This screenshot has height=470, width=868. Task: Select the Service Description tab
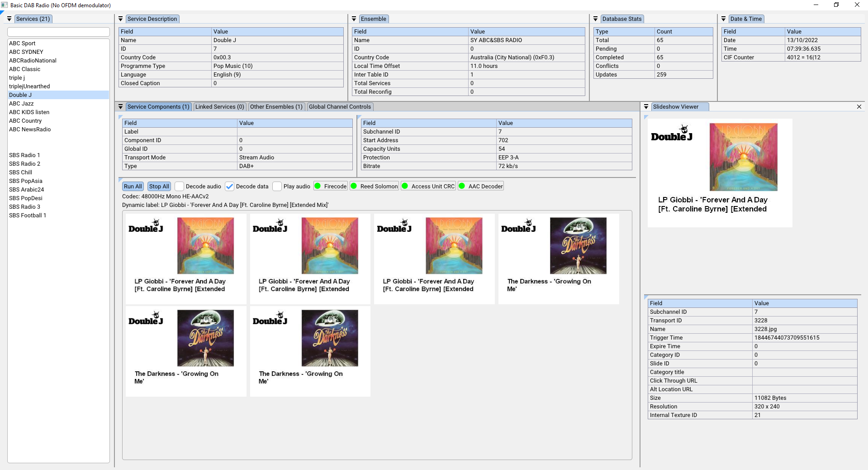coord(152,19)
